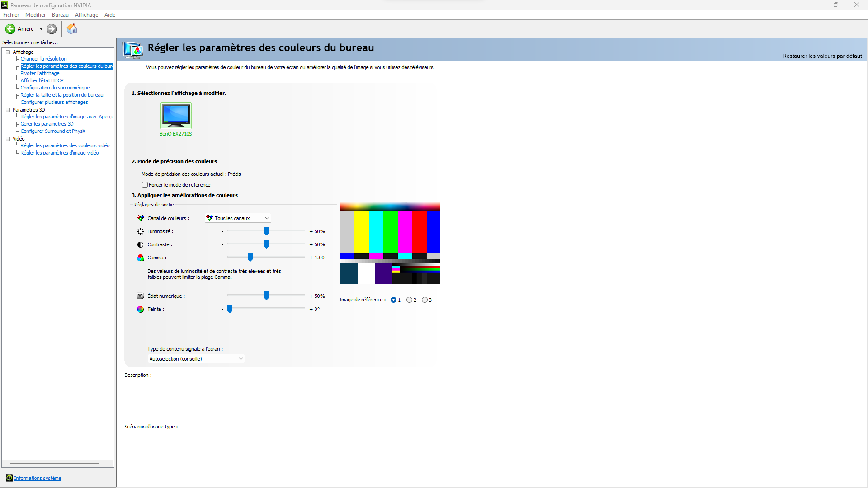The height and width of the screenshot is (488, 868).
Task: Open the Informations système link
Action: 38,478
